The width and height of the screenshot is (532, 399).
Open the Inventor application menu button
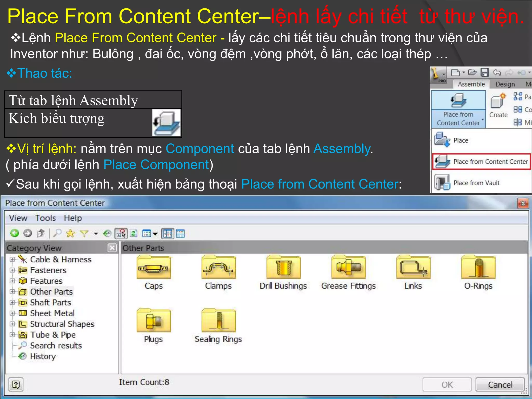pyautogui.click(x=438, y=75)
